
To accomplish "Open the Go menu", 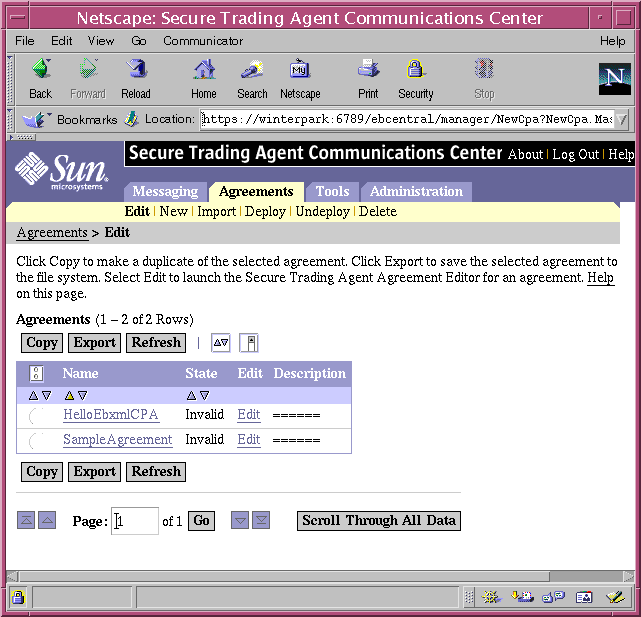I will pos(139,41).
